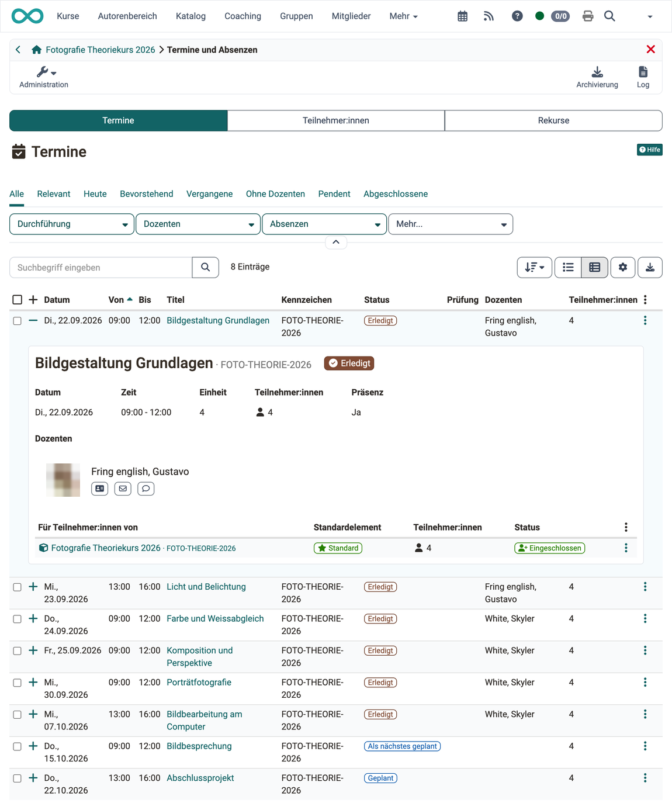The image size is (672, 810).
Task: Select checkbox for Licht und Belichtung row
Action: tap(18, 587)
